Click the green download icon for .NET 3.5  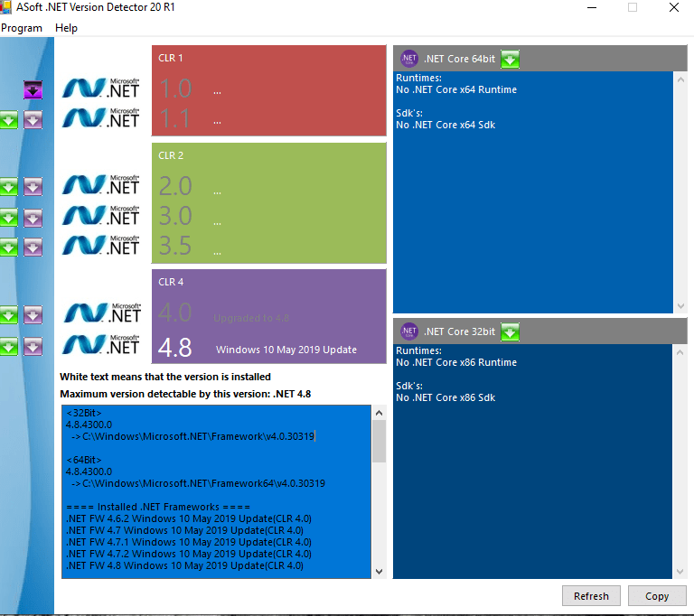[x=8, y=247]
